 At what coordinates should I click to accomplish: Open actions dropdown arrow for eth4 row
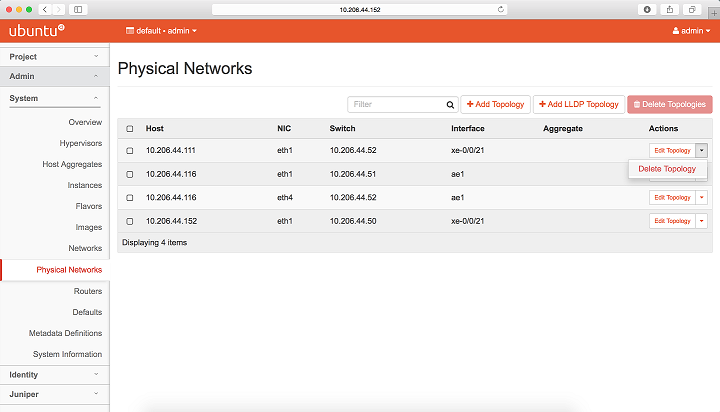pyautogui.click(x=701, y=198)
